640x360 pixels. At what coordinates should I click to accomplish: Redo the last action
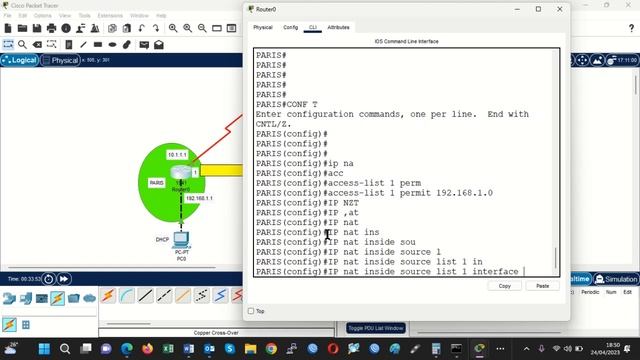click(156, 28)
